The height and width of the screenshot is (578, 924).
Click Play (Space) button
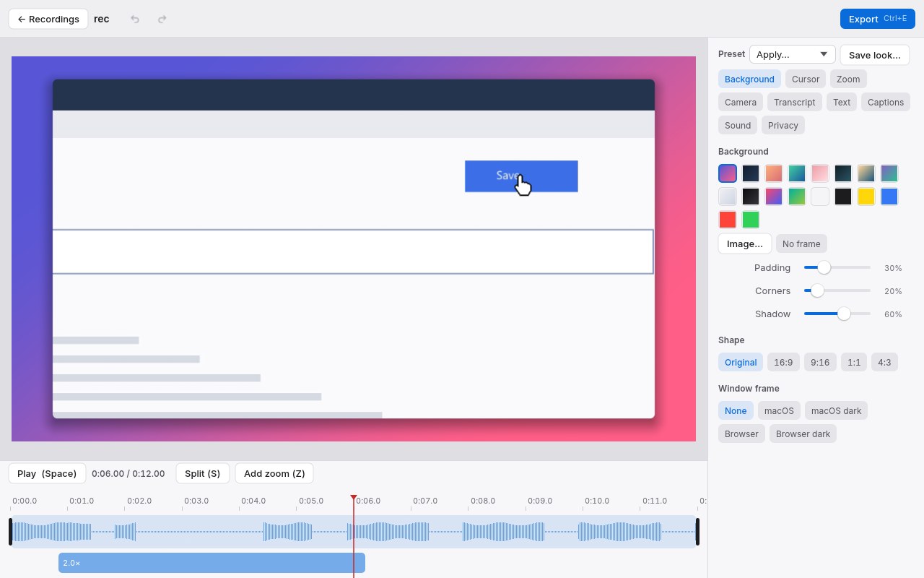(x=47, y=473)
